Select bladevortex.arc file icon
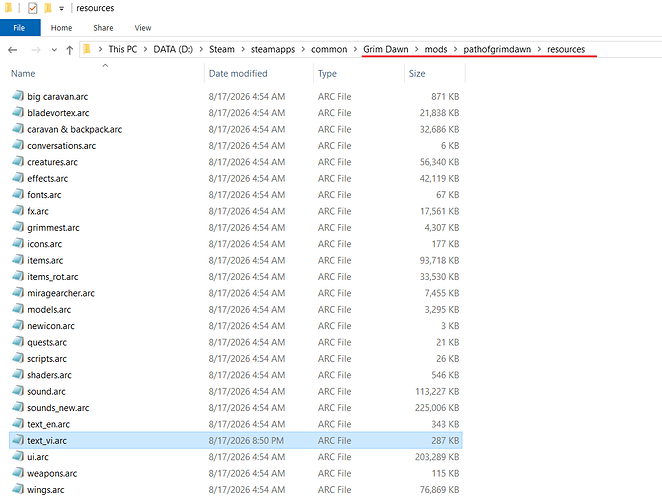 pyautogui.click(x=18, y=112)
